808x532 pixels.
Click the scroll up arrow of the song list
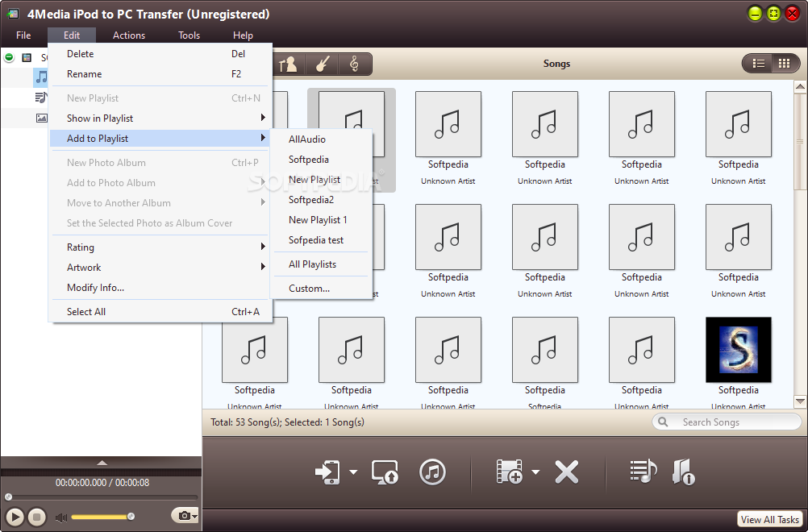tap(800, 87)
